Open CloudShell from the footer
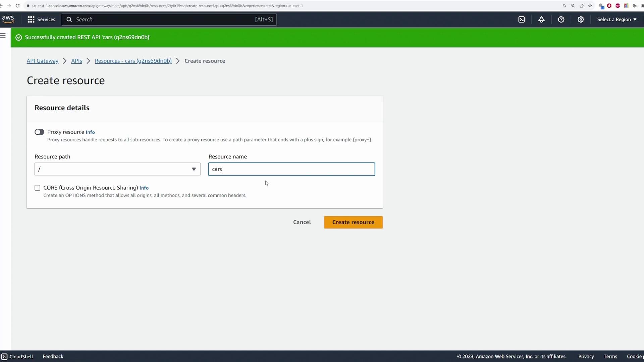 click(17, 356)
